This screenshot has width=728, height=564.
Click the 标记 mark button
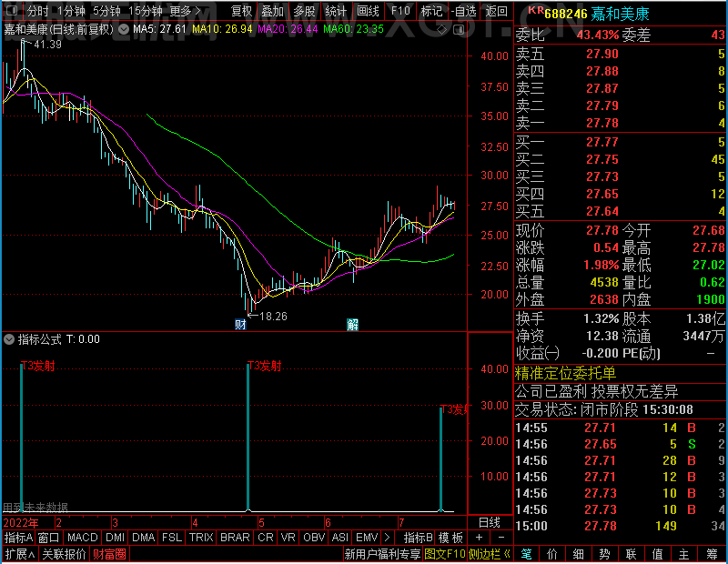coord(431,11)
